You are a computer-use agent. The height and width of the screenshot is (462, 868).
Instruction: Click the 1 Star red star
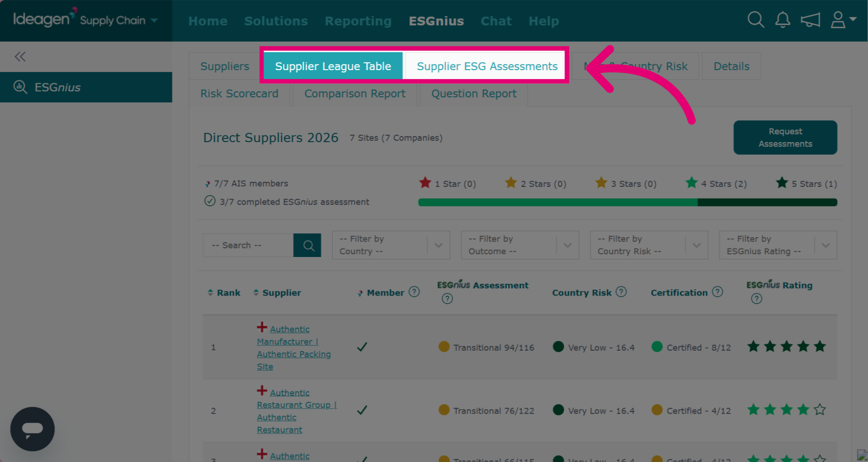tap(425, 182)
